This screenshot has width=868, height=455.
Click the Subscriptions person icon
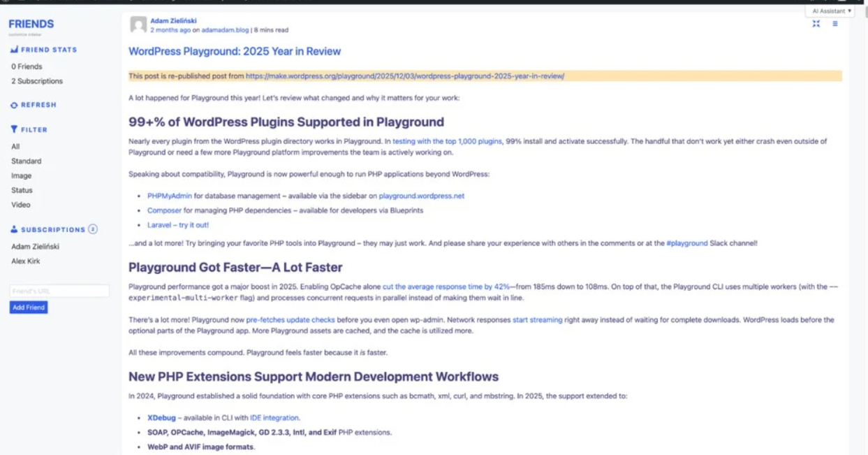pyautogui.click(x=14, y=229)
